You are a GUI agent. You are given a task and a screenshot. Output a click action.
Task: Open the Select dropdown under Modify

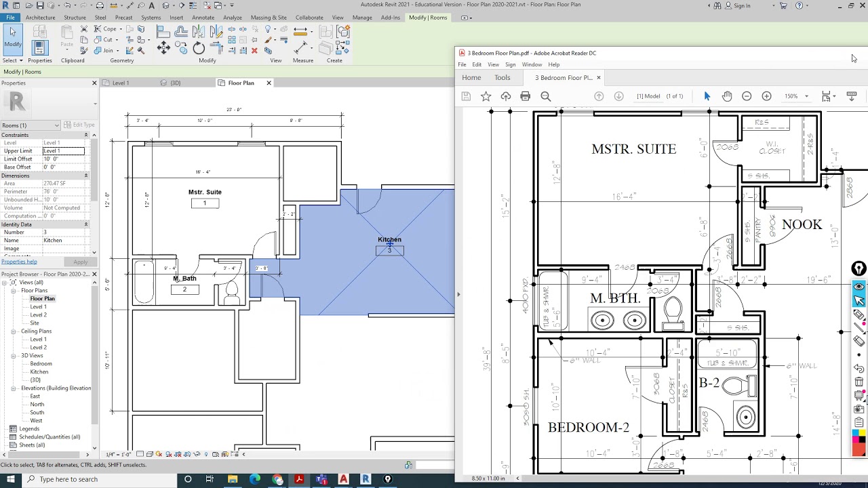[12, 60]
